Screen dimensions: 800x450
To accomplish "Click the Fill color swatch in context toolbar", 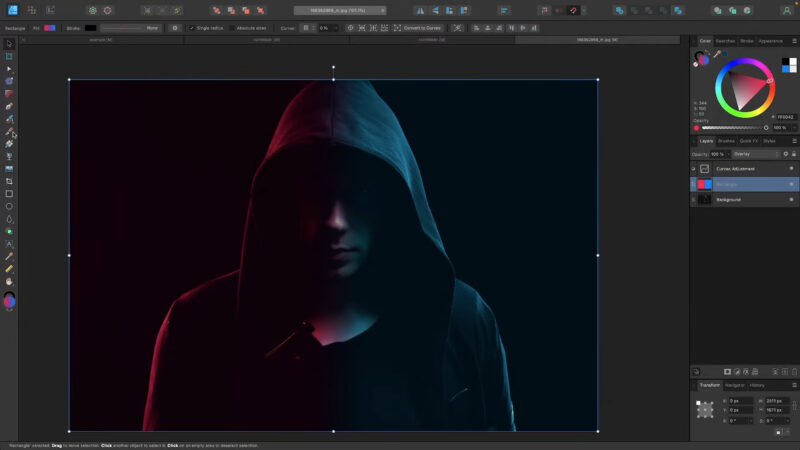I will [49, 28].
